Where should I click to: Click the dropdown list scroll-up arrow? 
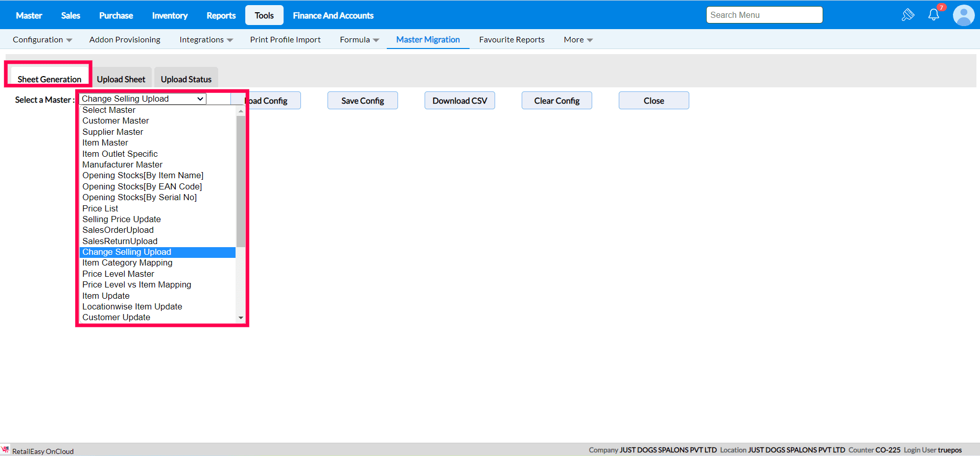pyautogui.click(x=241, y=110)
